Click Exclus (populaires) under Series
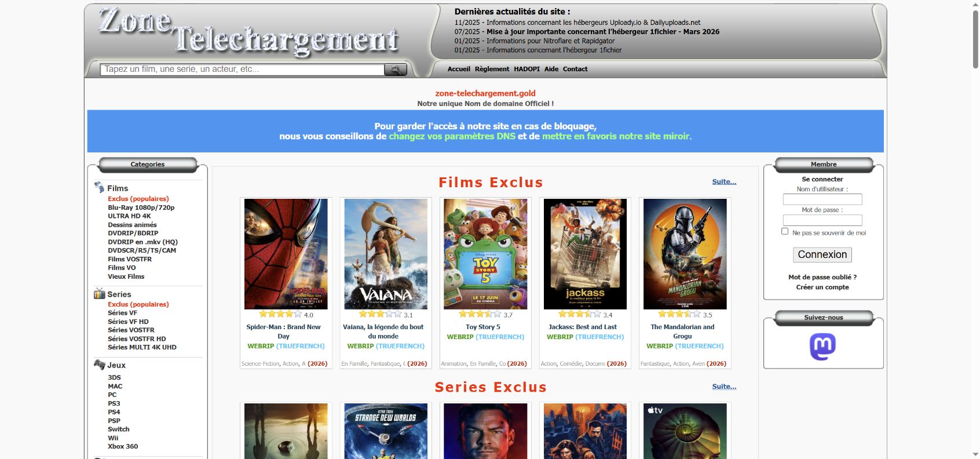 tap(138, 304)
